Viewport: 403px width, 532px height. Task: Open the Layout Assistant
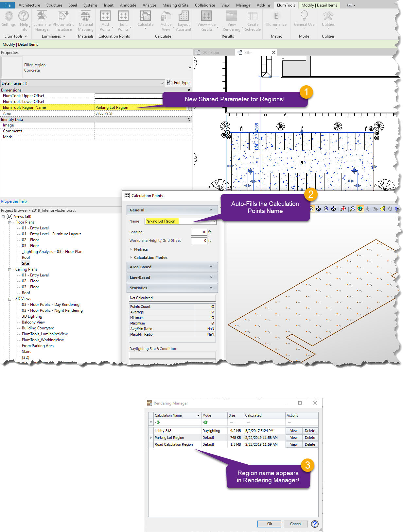(184, 21)
